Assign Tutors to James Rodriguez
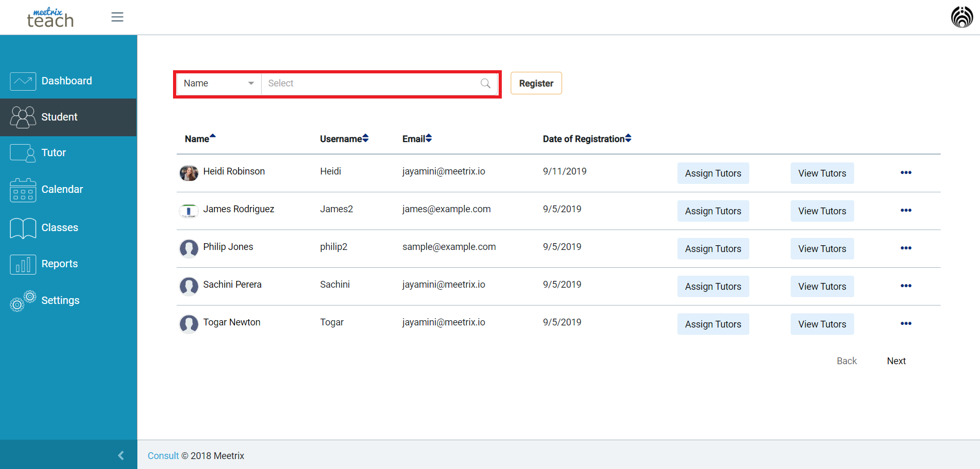 [x=713, y=211]
